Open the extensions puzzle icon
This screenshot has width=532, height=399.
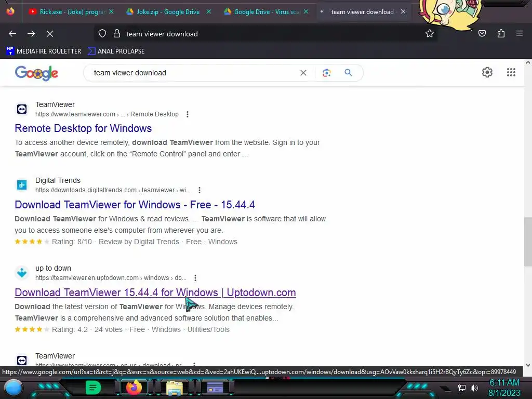[x=501, y=33]
